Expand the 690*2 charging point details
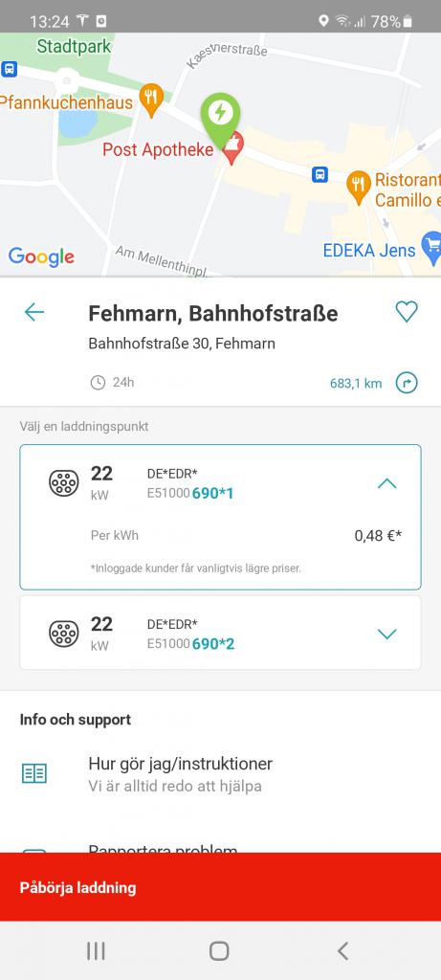441x980 pixels. click(387, 634)
